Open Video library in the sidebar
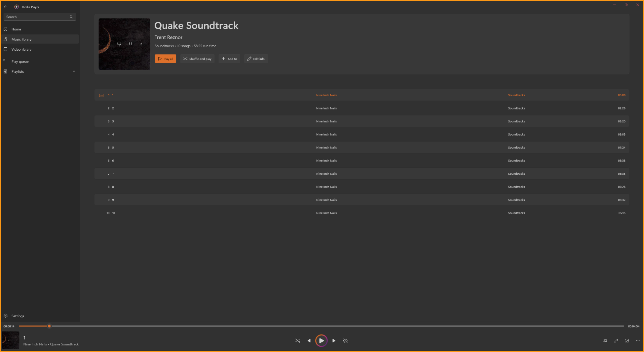Image resolution: width=644 pixels, height=352 pixels. [40, 49]
